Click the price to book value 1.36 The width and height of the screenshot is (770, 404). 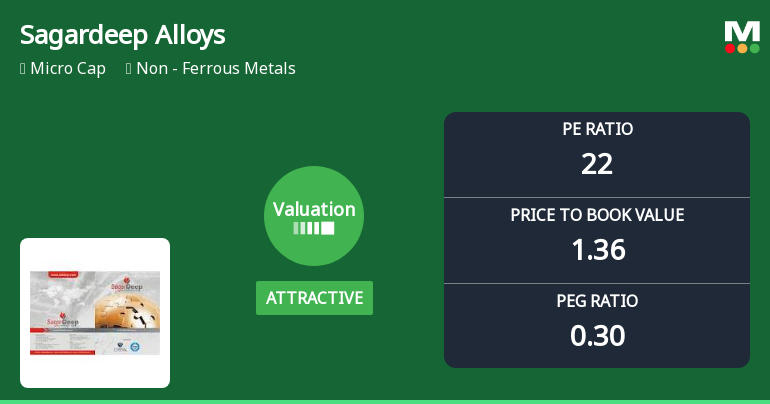coord(597,250)
